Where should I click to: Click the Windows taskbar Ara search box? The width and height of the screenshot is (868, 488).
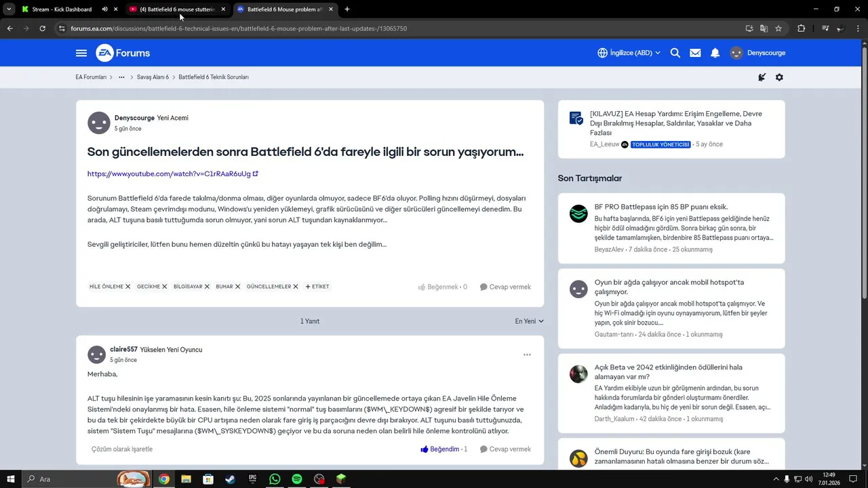(x=87, y=479)
